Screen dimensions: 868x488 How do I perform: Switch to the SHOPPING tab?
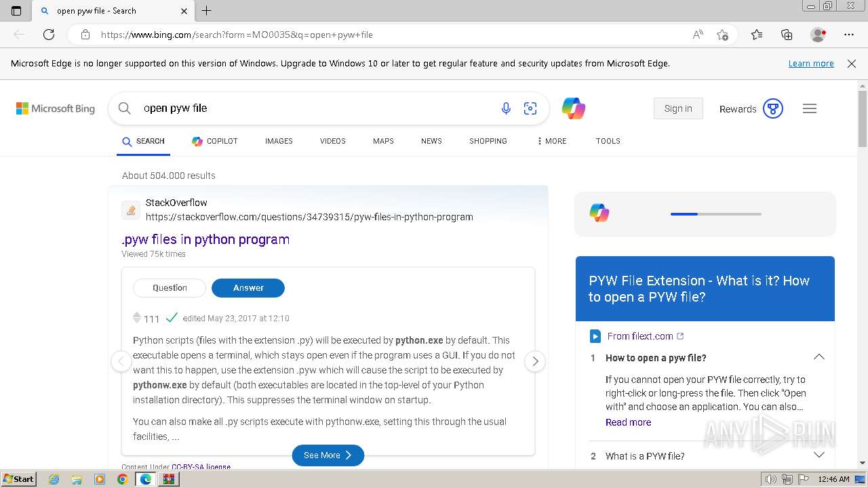pos(488,141)
